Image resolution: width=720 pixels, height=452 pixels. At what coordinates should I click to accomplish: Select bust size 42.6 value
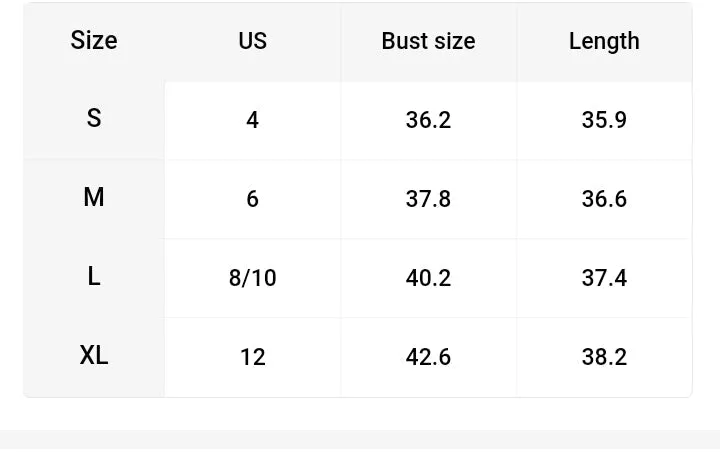[428, 357]
